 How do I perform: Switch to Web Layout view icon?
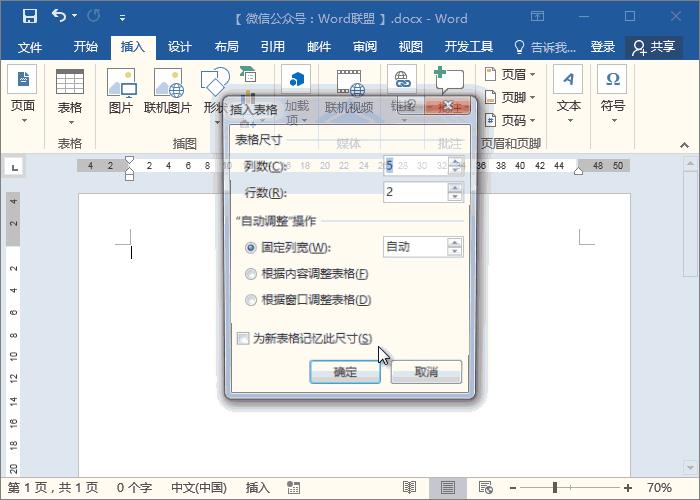point(486,488)
